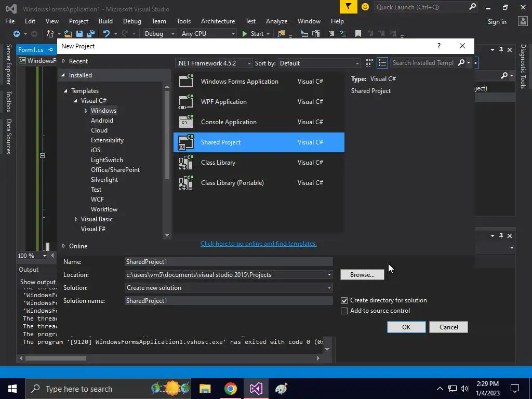Open the Windows notification center icon
This screenshot has height=399, width=532.
[x=515, y=389]
